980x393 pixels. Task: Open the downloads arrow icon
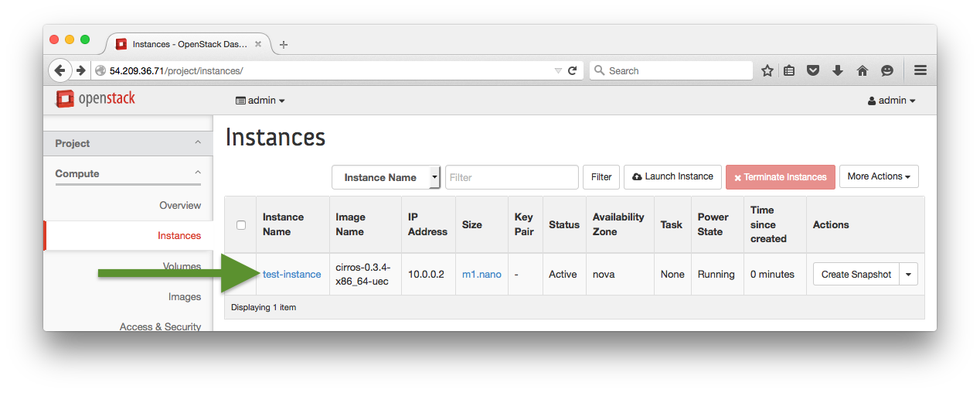click(838, 70)
